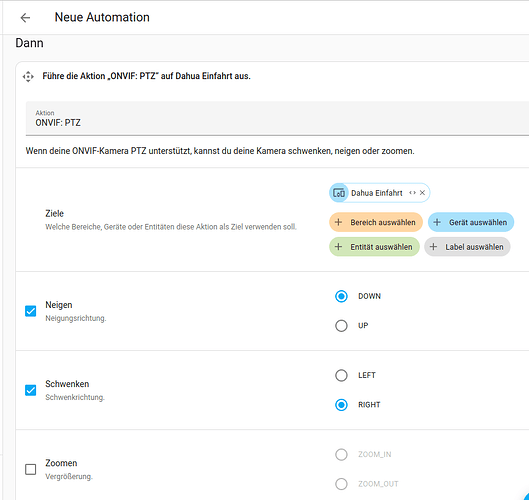Screen dimensions: 529x500
Task: Click the description Wenn deine ONVIF-Kamera PTZ unterstützt
Action: coord(220,151)
